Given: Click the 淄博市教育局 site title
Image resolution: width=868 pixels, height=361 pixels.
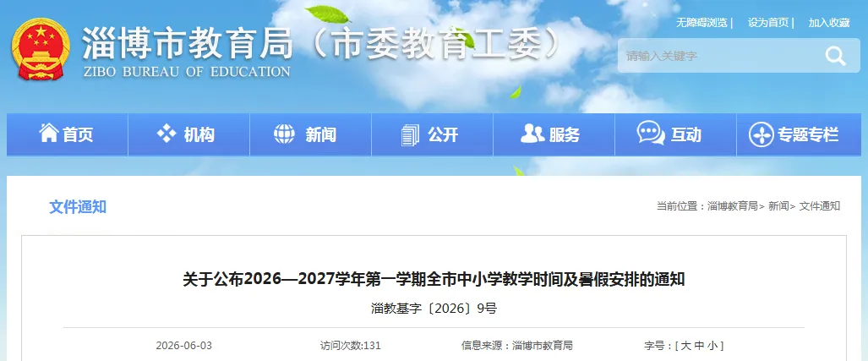Looking at the screenshot, I should point(188,42).
